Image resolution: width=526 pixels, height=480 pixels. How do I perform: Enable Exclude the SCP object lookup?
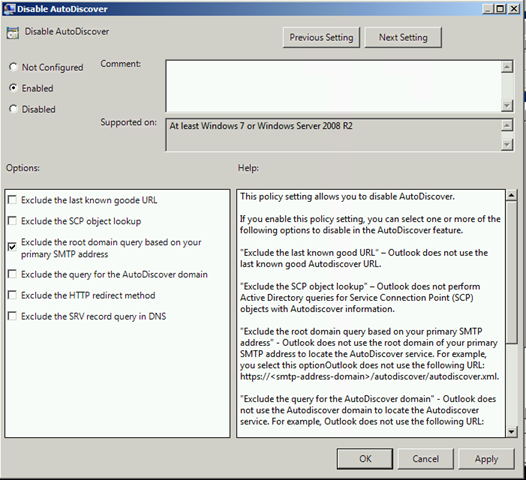(12, 221)
